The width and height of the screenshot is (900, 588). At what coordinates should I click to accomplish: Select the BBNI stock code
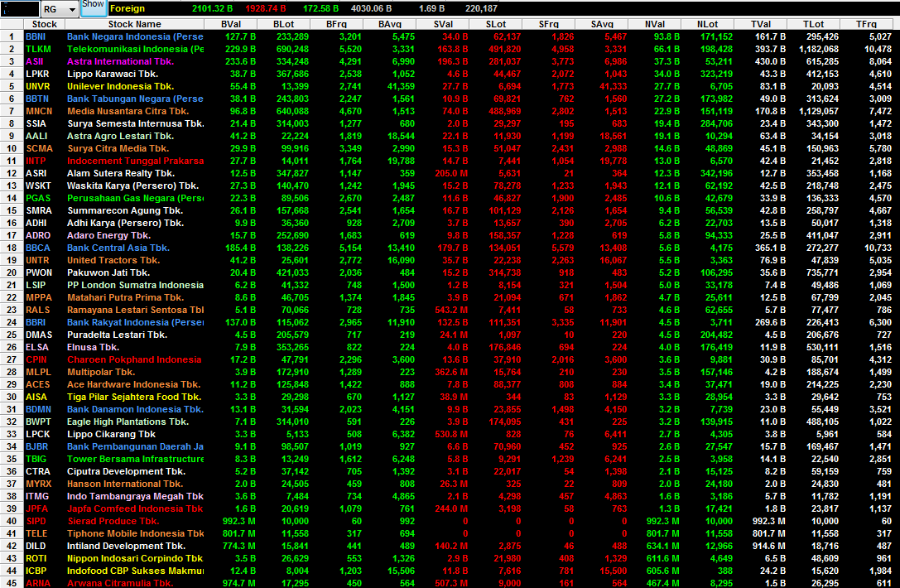36,36
